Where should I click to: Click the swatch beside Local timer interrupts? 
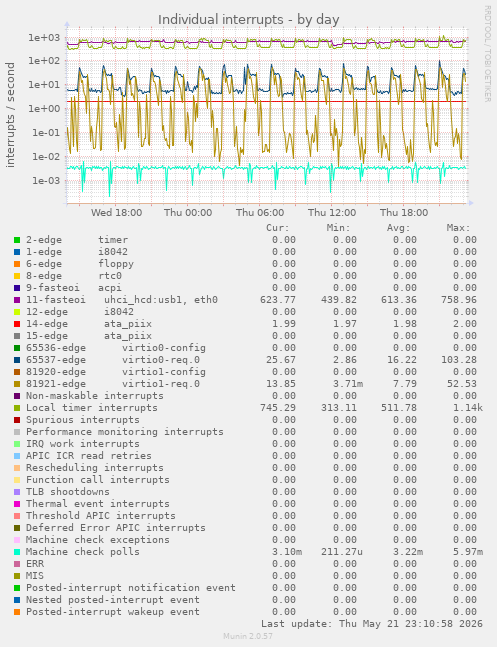pos(17,408)
